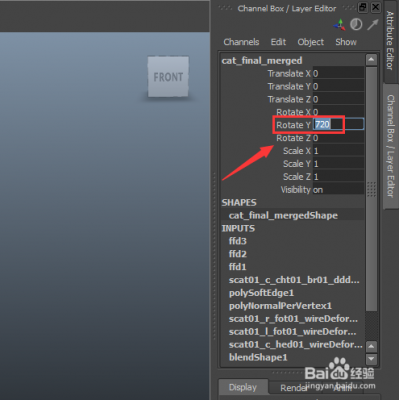The height and width of the screenshot is (400, 399).
Task: Click the dotted panel resize grip handle
Action: 371,189
